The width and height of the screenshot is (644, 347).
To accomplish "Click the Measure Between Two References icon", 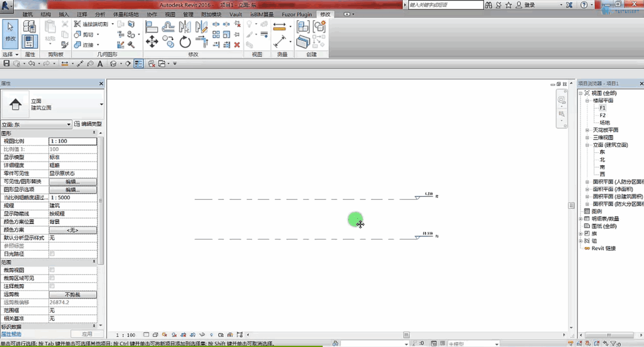I will coord(280,41).
